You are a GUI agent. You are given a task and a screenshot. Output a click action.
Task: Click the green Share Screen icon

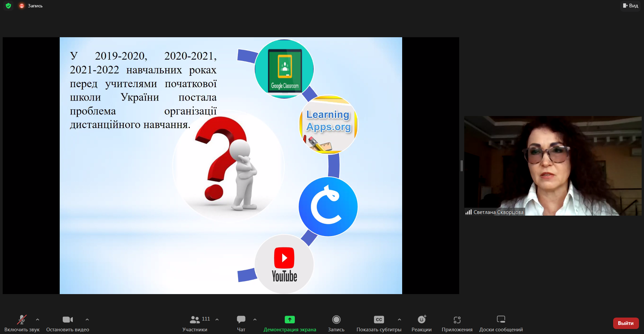pyautogui.click(x=289, y=320)
